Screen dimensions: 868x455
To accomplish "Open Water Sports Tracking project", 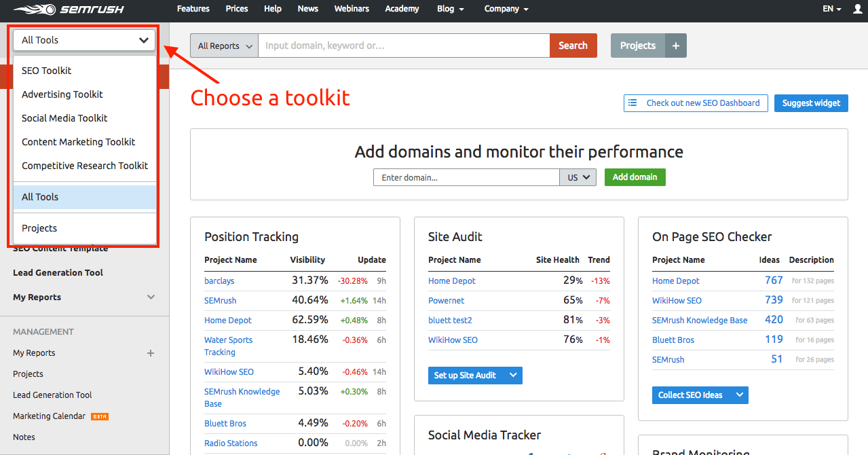I will [228, 346].
